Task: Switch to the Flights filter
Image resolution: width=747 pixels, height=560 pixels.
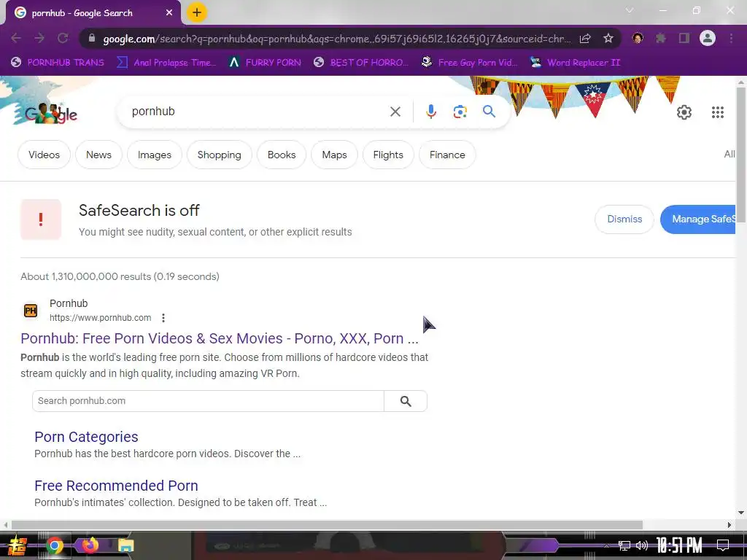Action: click(388, 155)
